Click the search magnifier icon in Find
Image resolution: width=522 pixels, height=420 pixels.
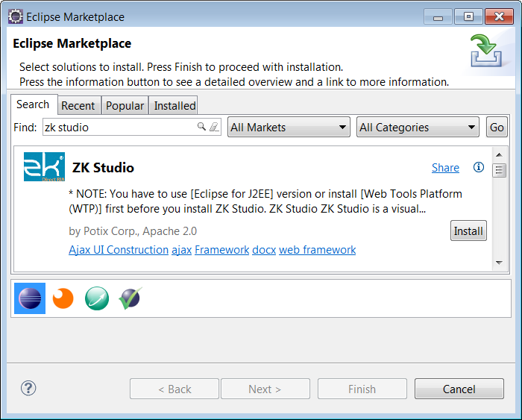pyautogui.click(x=201, y=127)
